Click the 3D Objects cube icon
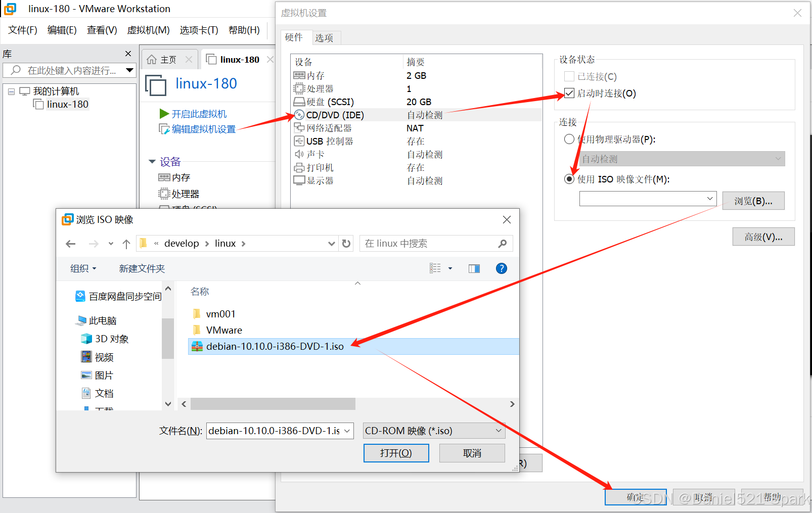Viewport: 812px width, 513px height. pyautogui.click(x=86, y=339)
